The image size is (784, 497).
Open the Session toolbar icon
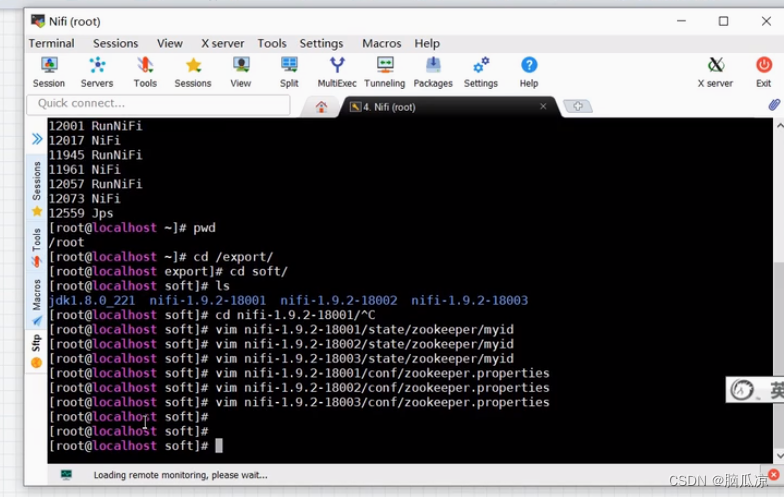48,72
